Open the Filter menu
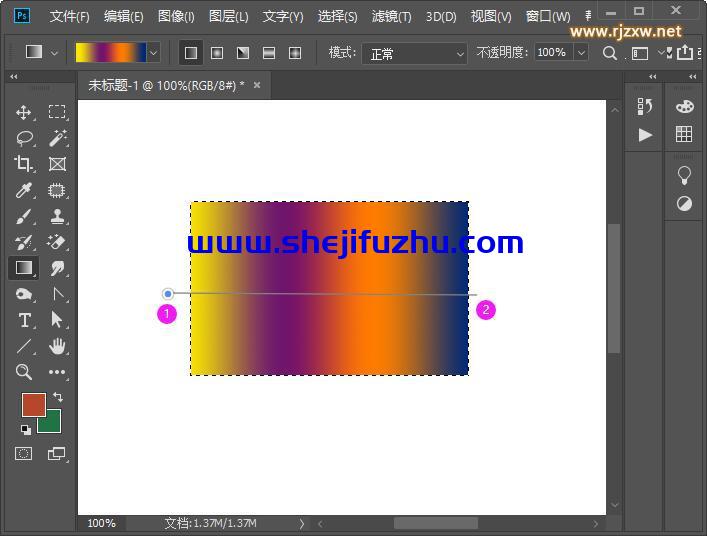 [x=391, y=17]
